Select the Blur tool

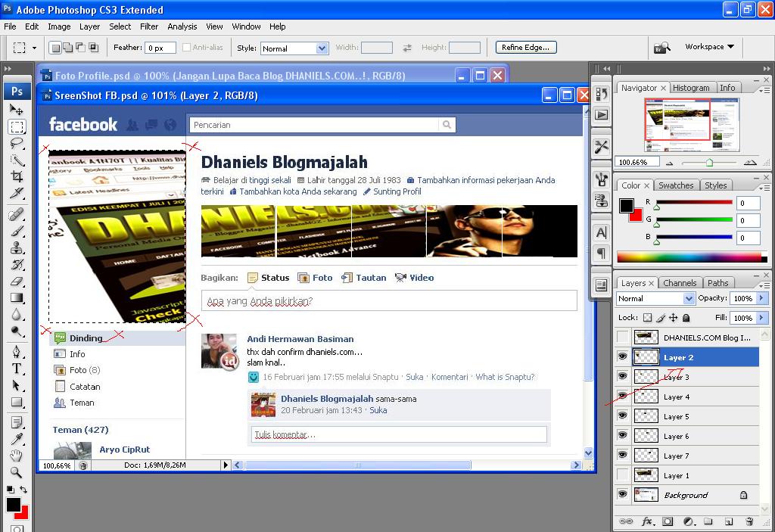click(x=17, y=315)
